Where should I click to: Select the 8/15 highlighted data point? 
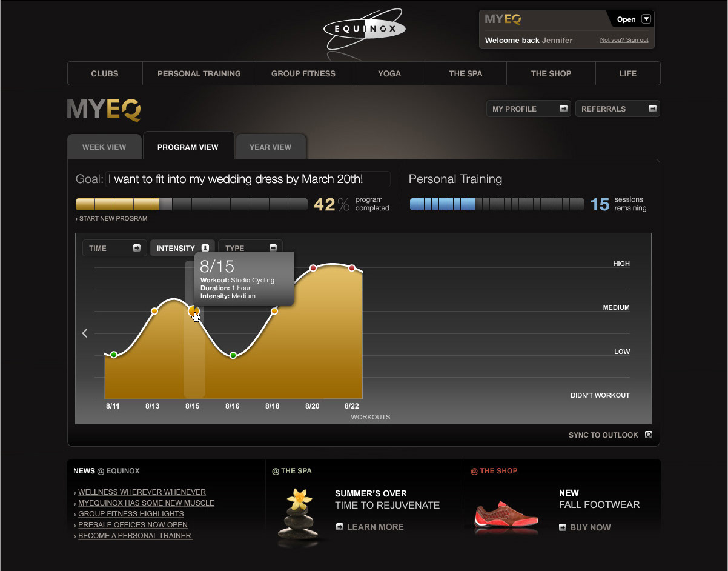[193, 311]
